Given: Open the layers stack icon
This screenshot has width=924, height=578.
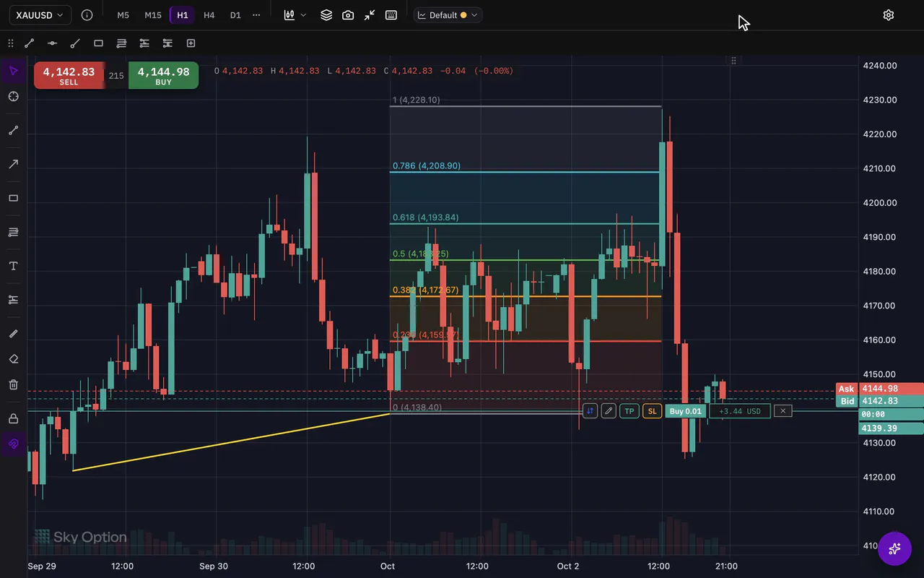Looking at the screenshot, I should coord(326,14).
